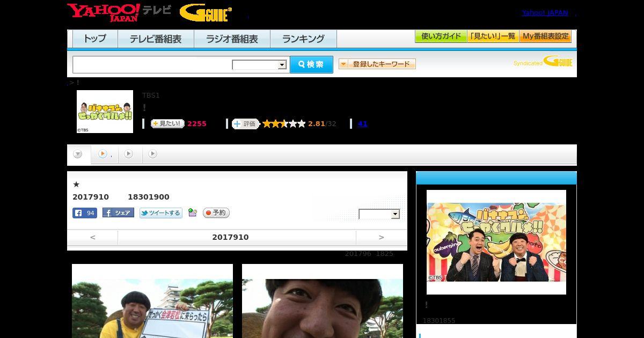Open the program thumbnail near TBS1
Screen dimensions: 644x338
click(x=105, y=112)
